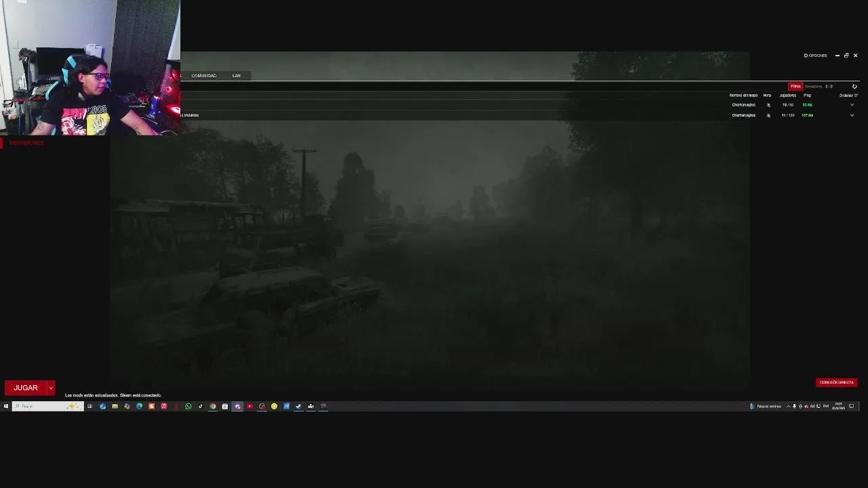Open Google Chrome from the taskbar

click(213, 406)
